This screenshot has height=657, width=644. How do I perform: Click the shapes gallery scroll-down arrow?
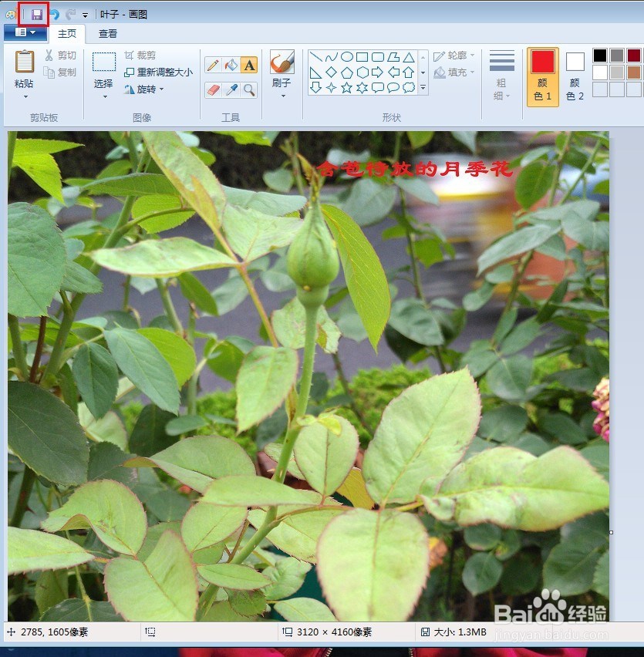pos(423,72)
